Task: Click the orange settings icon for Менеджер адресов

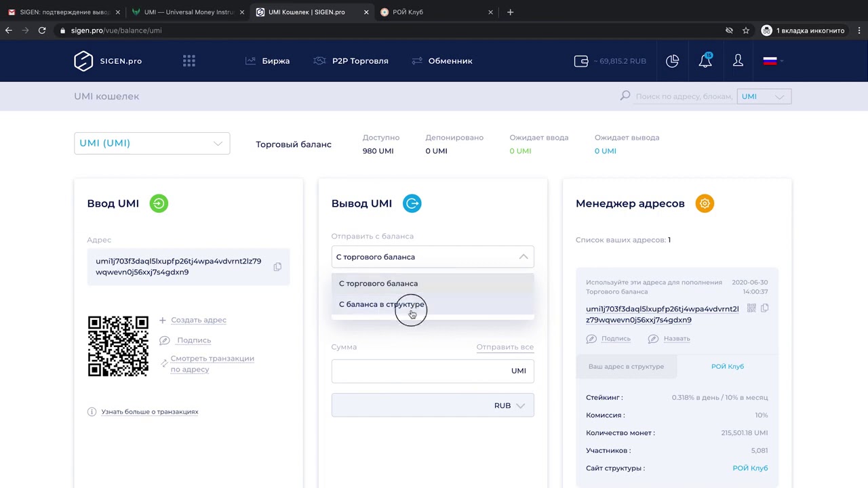Action: click(x=705, y=203)
